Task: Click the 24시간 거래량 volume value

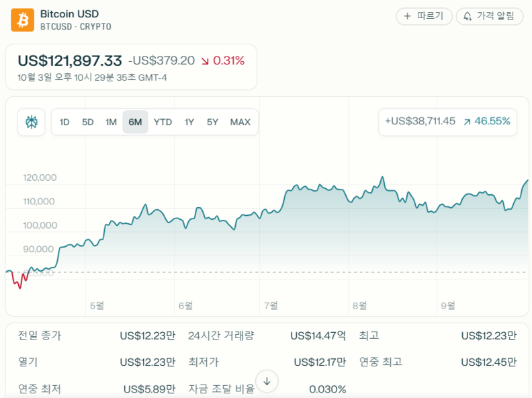Action: click(x=318, y=335)
